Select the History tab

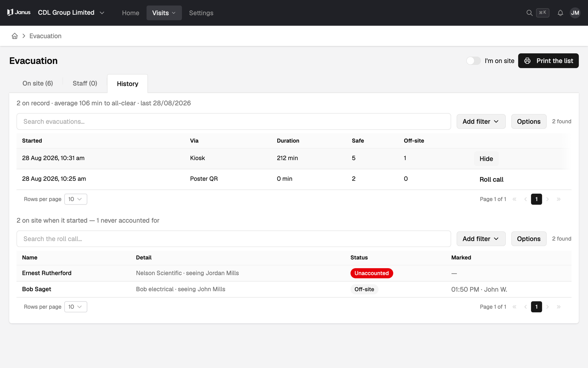(128, 84)
